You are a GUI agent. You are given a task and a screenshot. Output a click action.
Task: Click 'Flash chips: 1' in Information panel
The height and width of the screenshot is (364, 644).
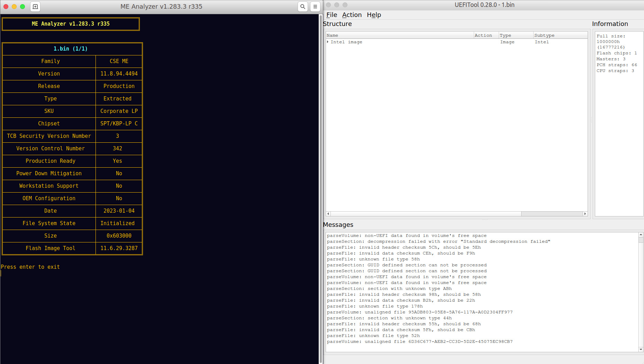point(617,53)
